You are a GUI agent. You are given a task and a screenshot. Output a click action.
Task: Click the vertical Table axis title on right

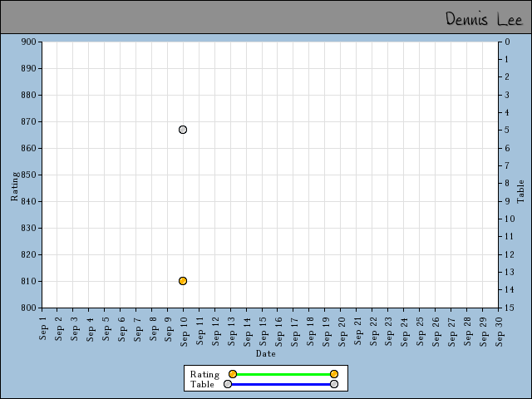point(520,192)
